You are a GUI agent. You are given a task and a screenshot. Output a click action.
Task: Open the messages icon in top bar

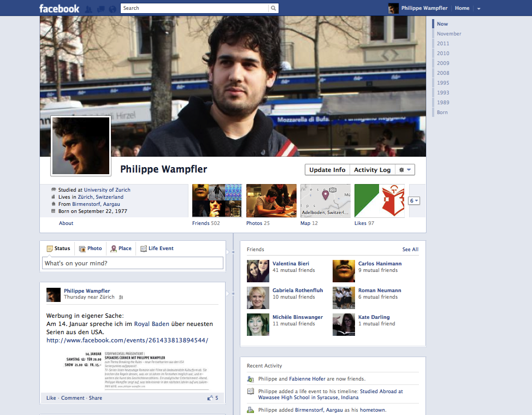101,9
